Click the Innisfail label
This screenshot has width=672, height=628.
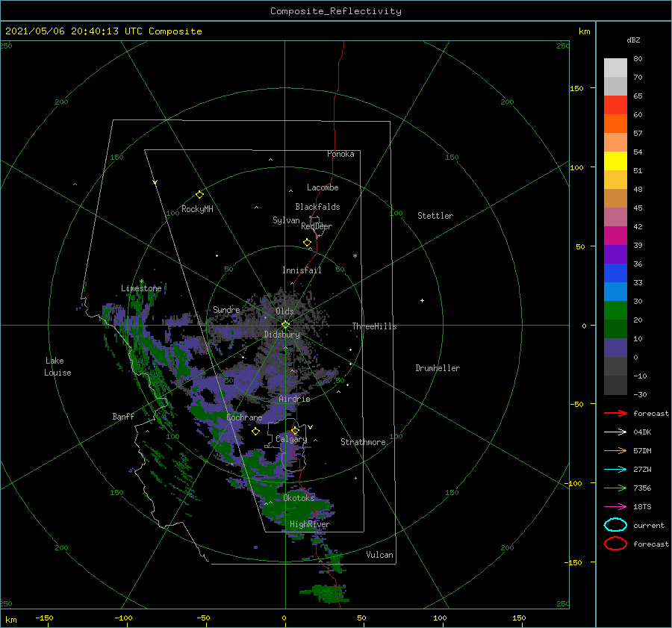[302, 270]
